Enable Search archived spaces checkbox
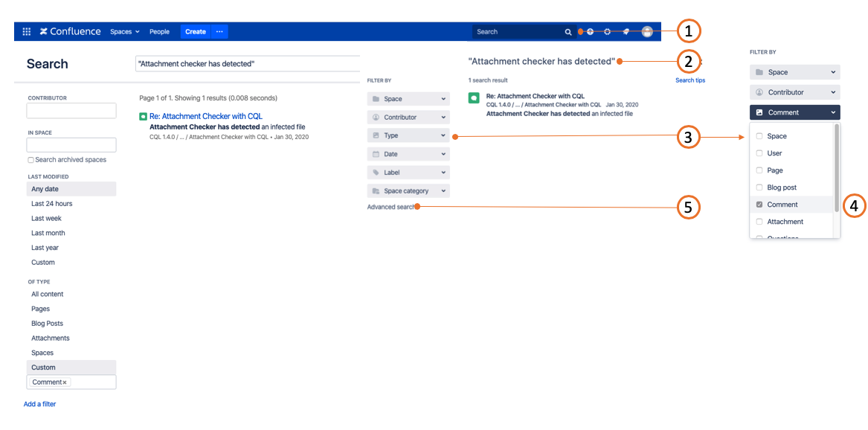 [30, 160]
